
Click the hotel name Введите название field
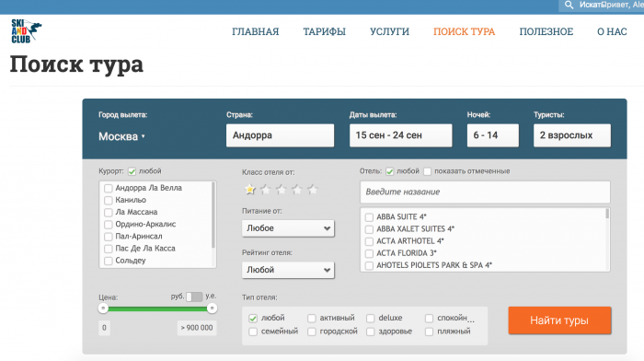[485, 192]
